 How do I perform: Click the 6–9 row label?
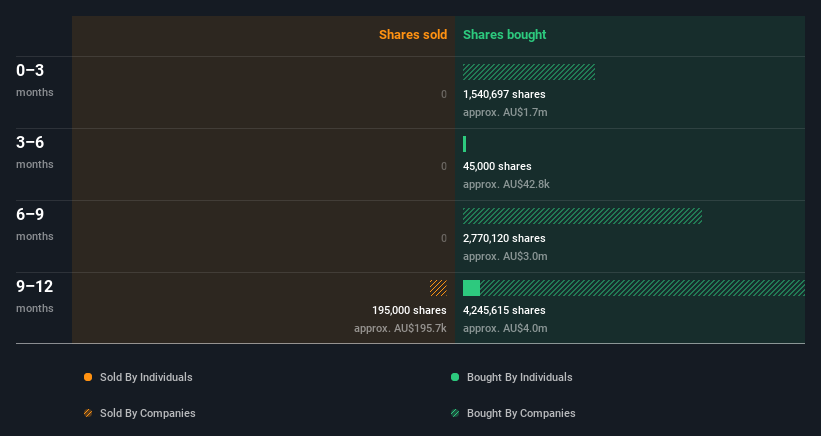coord(30,214)
